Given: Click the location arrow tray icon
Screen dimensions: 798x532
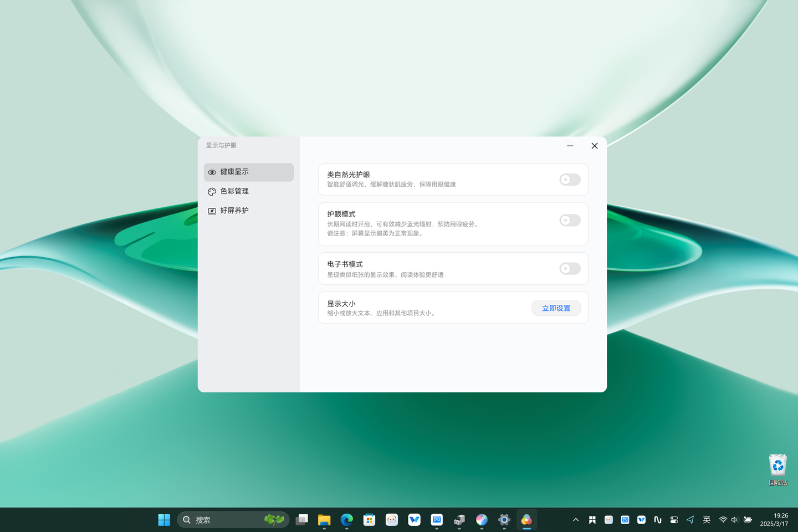Looking at the screenshot, I should [690, 520].
